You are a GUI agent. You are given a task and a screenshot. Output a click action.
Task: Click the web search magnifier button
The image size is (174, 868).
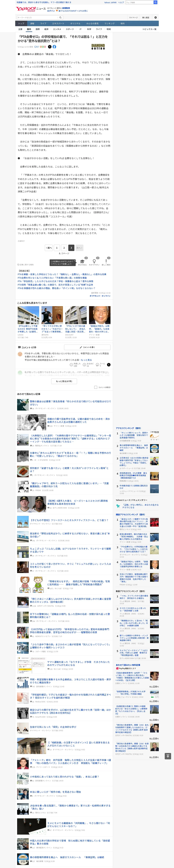tap(155, 2)
